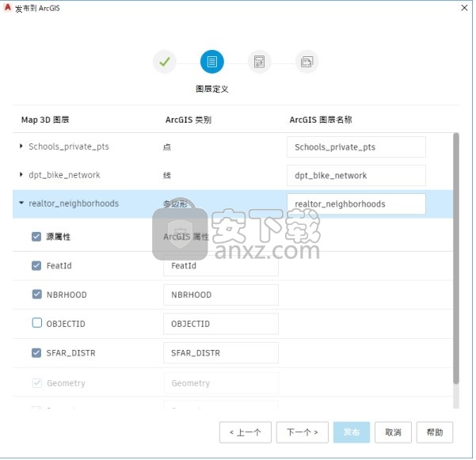Uncheck the FeatId attribute checkbox
The height and width of the screenshot is (460, 476).
tap(36, 265)
